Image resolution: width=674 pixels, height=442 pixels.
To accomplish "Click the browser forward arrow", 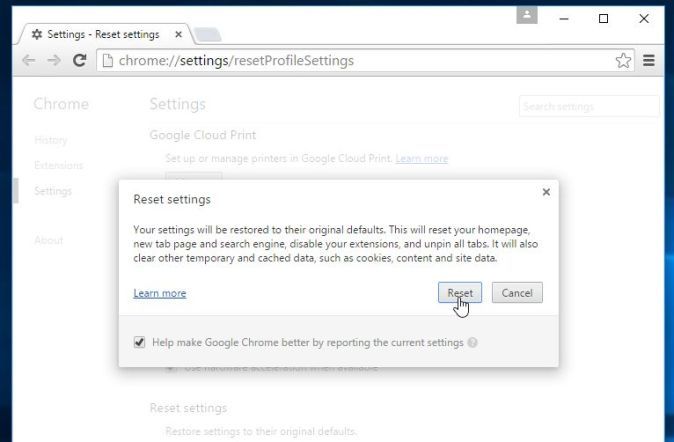I will (x=54, y=61).
